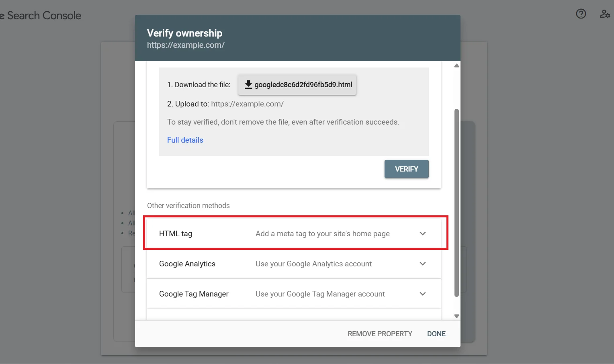The height and width of the screenshot is (364, 614).
Task: Click REMOVE PROPERTY at the bottom
Action: click(379, 333)
